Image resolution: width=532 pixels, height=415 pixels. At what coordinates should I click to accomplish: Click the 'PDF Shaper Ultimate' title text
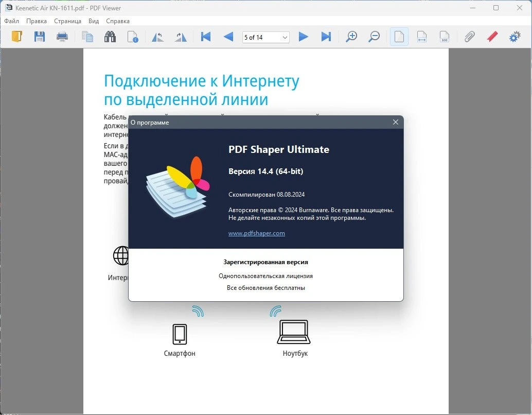coord(278,149)
